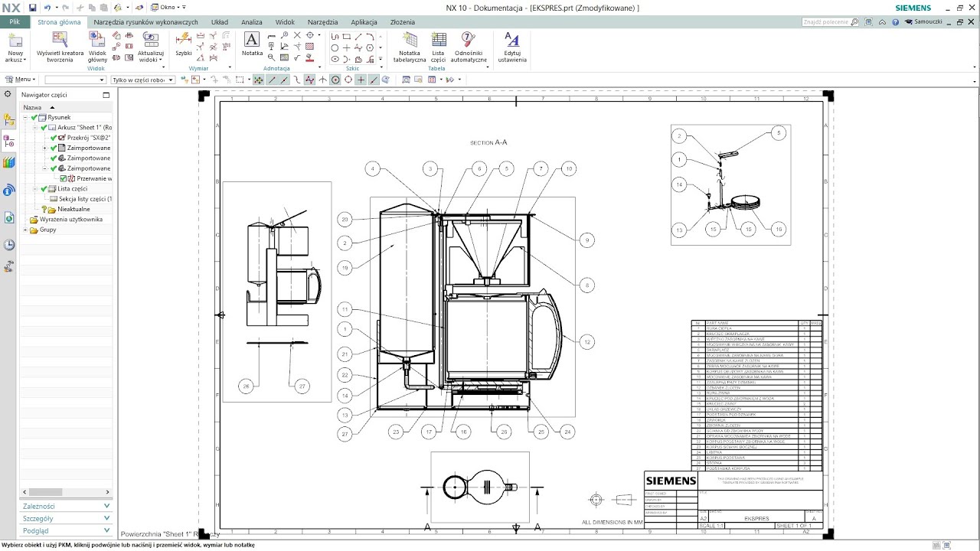Screen dimensions: 980x551
Task: Open Edytuj ustawienia (Edit Settings)
Action: pos(512,39)
